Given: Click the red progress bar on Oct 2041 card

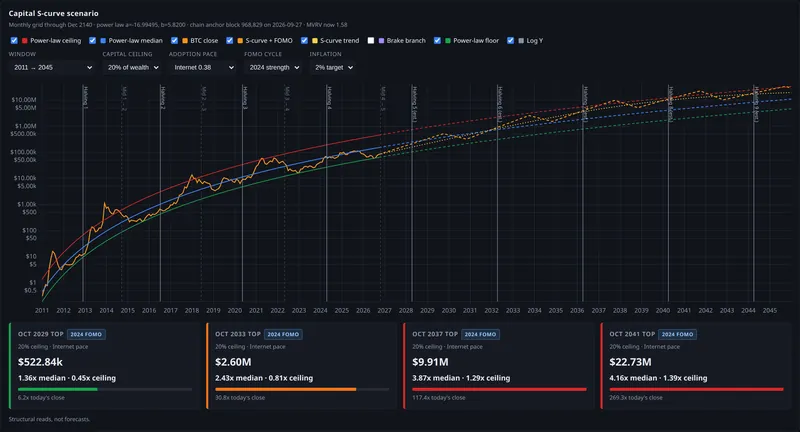Looking at the screenshot, I should pos(696,389).
